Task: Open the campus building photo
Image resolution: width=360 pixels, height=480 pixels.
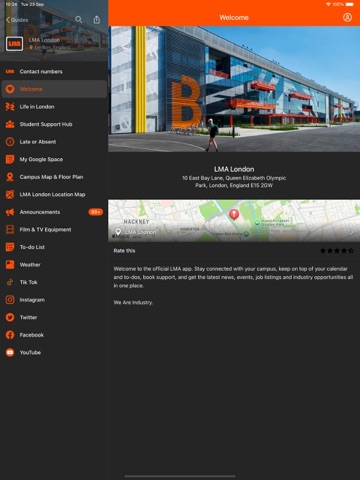Action: click(x=234, y=89)
